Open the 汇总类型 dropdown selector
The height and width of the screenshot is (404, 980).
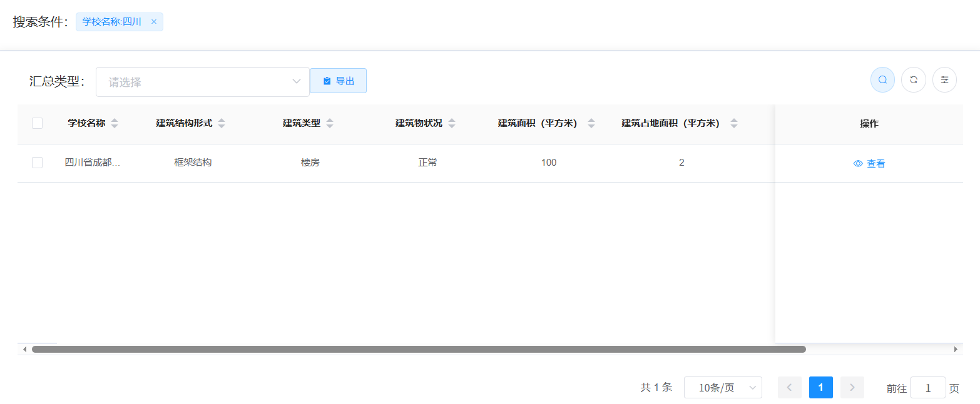point(202,82)
